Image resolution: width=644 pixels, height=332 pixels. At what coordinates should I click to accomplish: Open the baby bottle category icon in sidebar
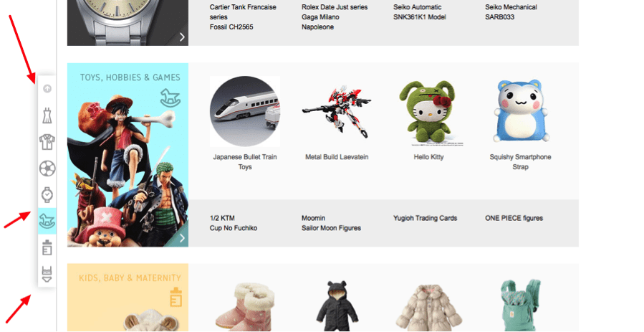(x=47, y=248)
